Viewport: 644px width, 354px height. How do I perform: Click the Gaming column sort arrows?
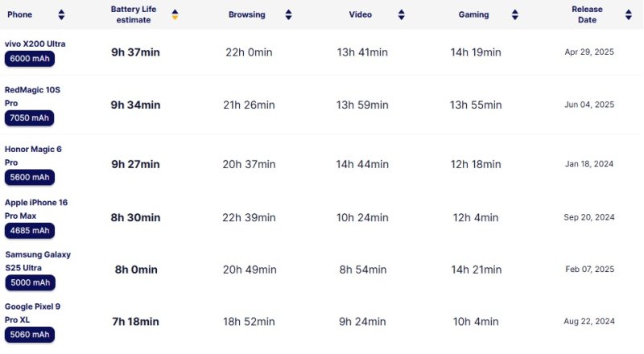coord(514,14)
